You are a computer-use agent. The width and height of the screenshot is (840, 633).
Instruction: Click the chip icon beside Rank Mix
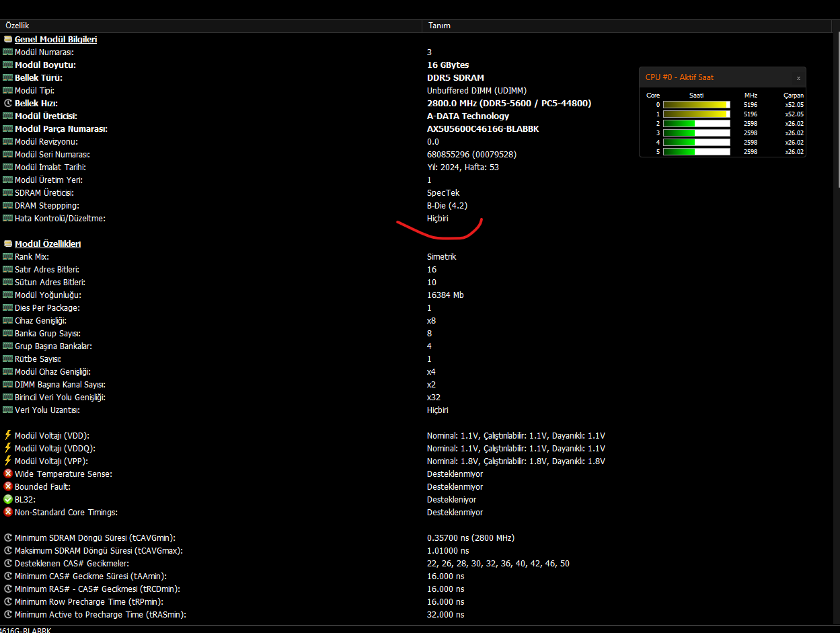[8, 256]
